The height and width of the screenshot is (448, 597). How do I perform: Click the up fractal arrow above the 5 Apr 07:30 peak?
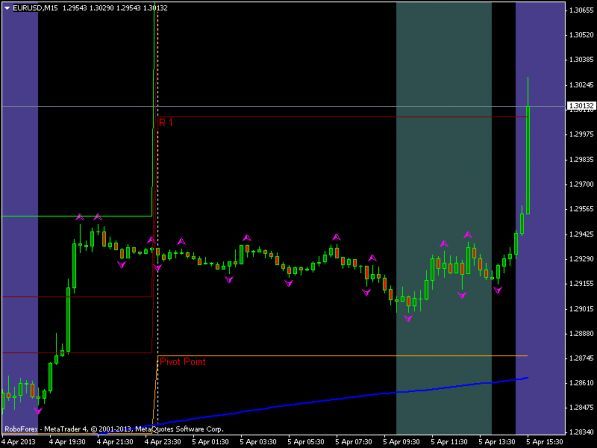click(x=335, y=237)
